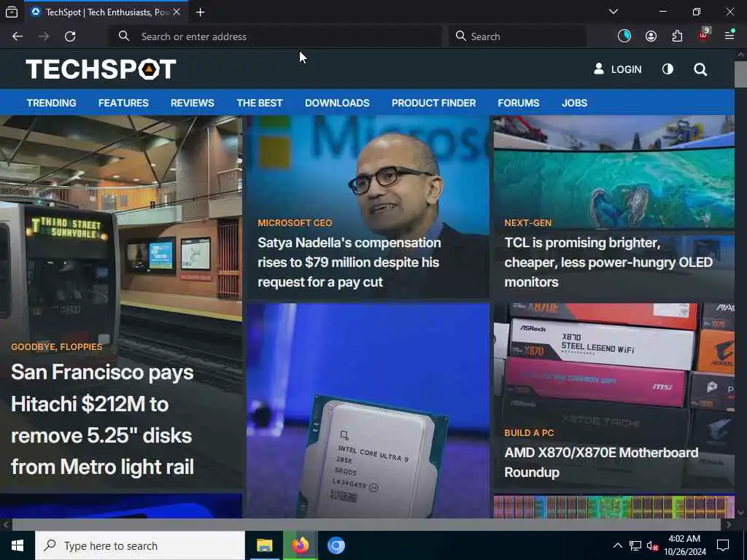
Task: Go back with the browser back arrow
Action: click(18, 36)
